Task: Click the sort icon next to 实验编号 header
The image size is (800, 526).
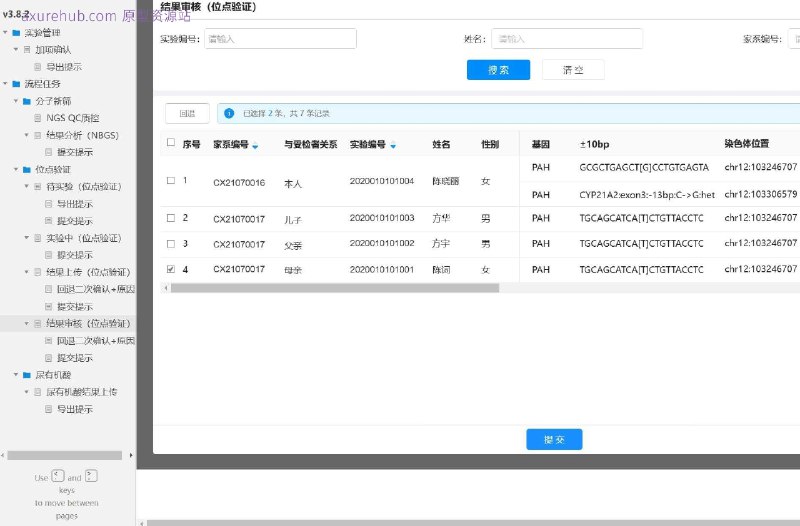Action: 393,146
